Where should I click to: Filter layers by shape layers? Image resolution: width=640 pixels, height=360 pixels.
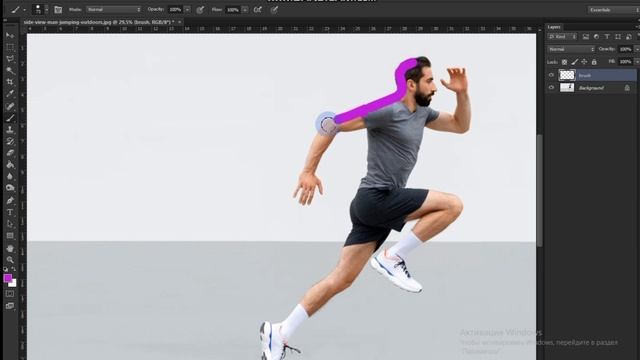coord(618,37)
